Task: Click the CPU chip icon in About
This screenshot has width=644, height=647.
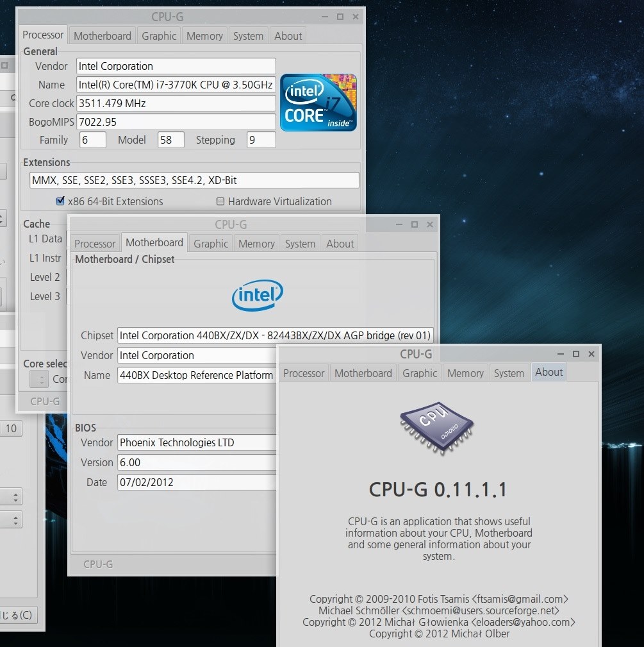Action: click(436, 428)
